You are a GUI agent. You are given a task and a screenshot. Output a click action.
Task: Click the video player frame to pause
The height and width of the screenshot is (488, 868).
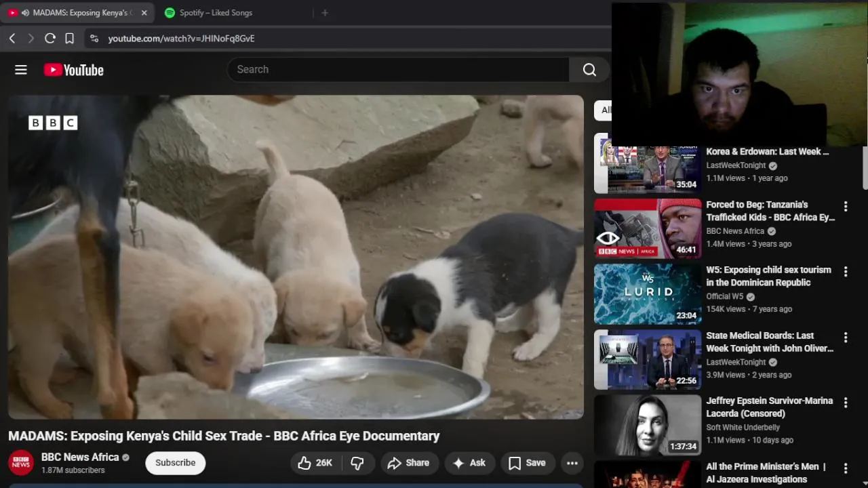296,257
